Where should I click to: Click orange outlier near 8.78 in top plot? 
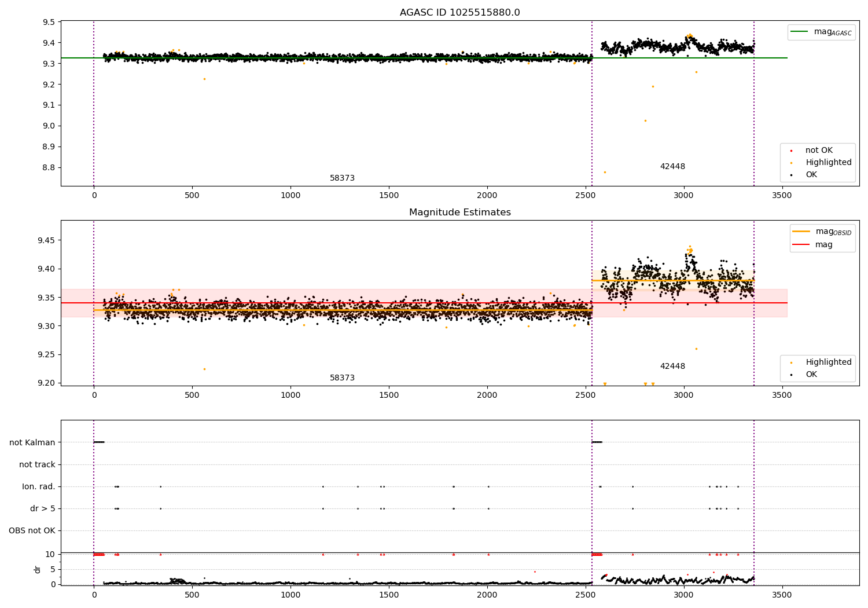point(605,172)
